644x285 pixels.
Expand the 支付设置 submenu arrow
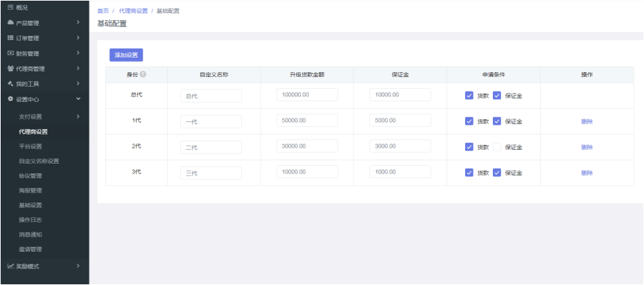pyautogui.click(x=78, y=116)
